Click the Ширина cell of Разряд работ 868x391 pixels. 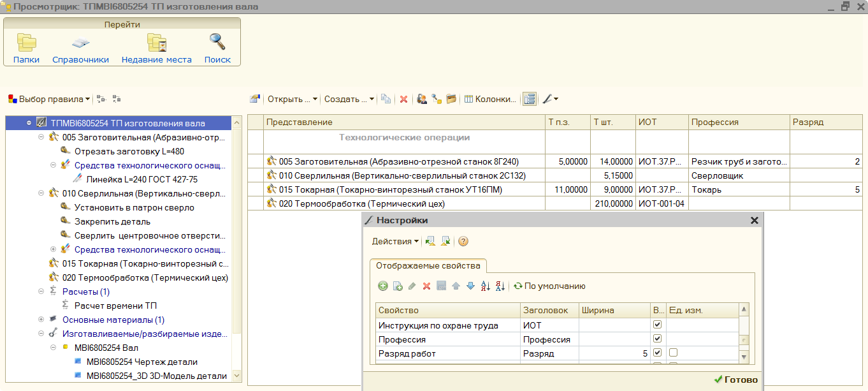pos(614,353)
